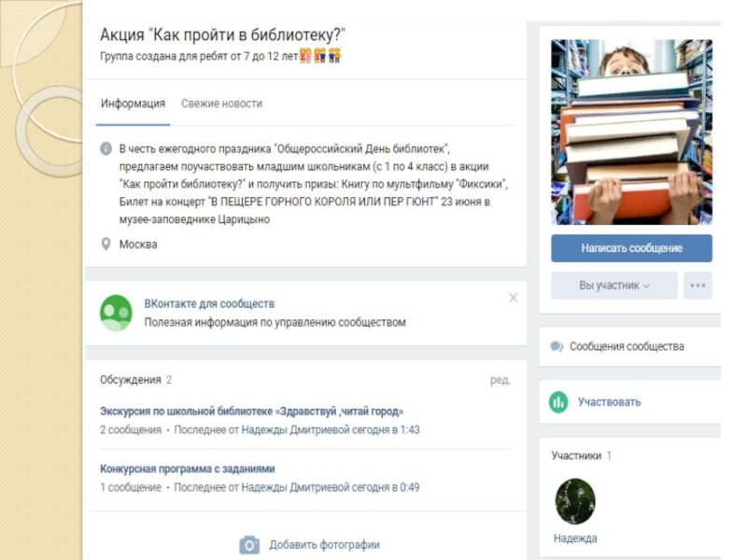Click the green poll icon beside Участвовать

[558, 402]
